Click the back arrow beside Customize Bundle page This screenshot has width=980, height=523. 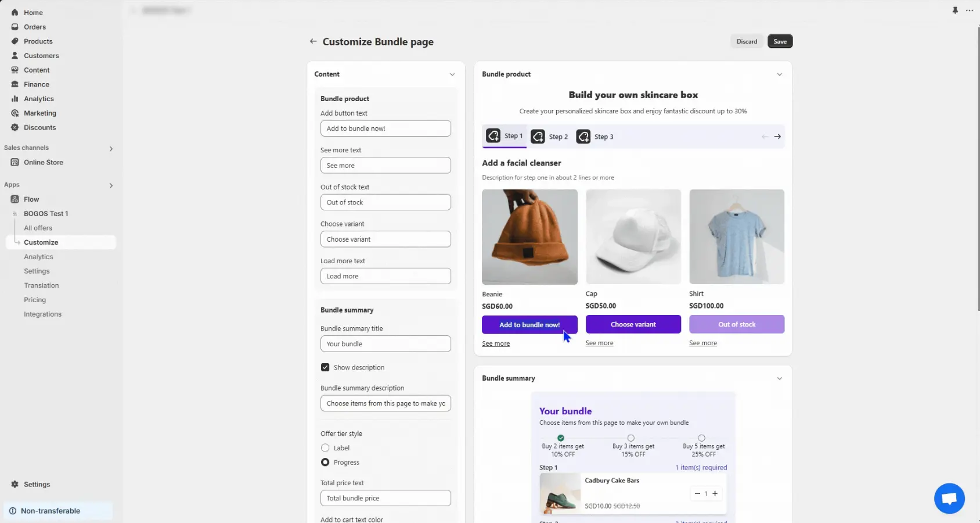coord(313,41)
